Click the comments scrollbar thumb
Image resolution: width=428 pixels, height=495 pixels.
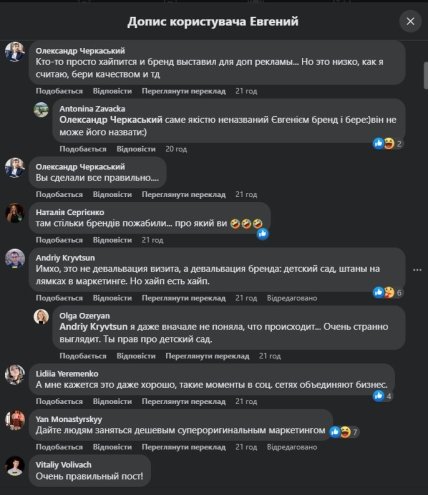[425, 75]
